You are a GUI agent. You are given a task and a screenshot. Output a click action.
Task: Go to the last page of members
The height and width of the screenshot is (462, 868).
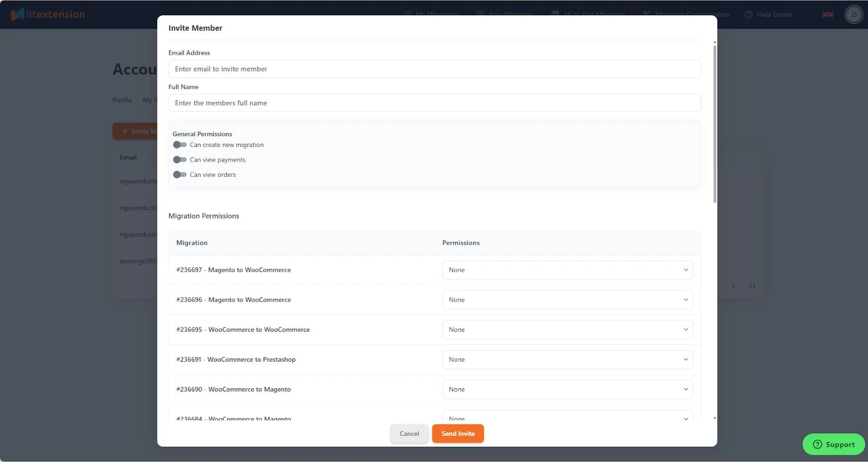[x=751, y=286]
